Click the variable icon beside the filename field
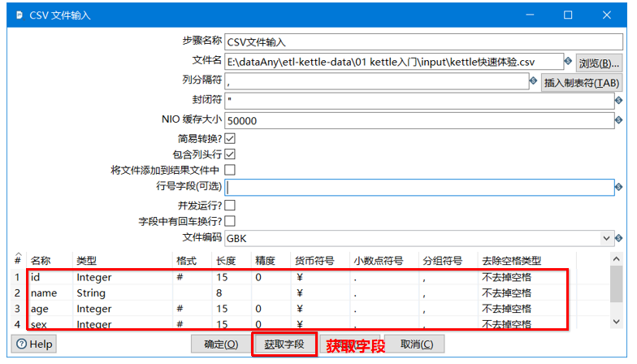The height and width of the screenshot is (364, 637). coord(568,61)
